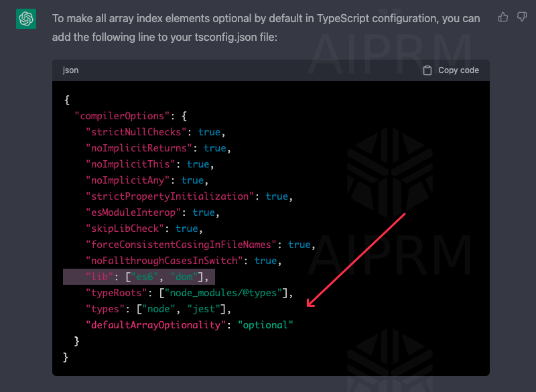Click the "skipLibCheck" key

pos(125,228)
